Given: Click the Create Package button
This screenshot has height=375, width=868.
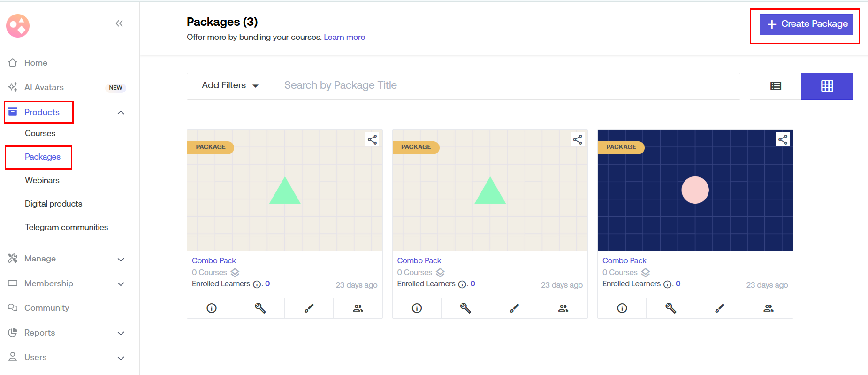Looking at the screenshot, I should pos(806,24).
